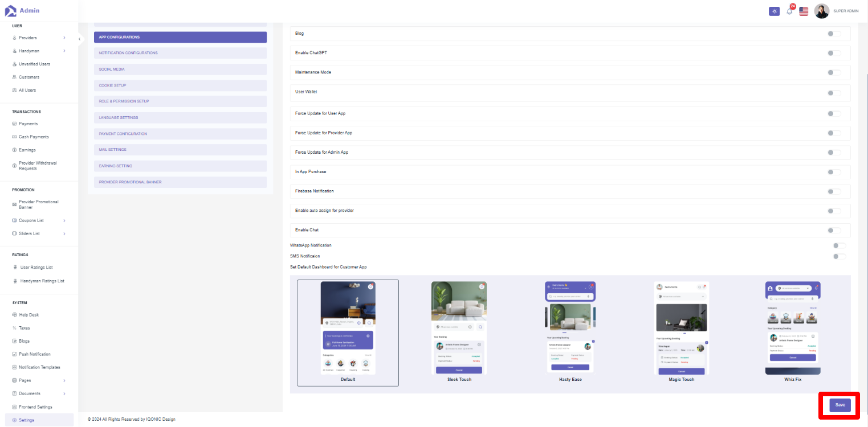Toggle the light/dark theme icon
This screenshot has height=427, width=868.
click(x=774, y=11)
